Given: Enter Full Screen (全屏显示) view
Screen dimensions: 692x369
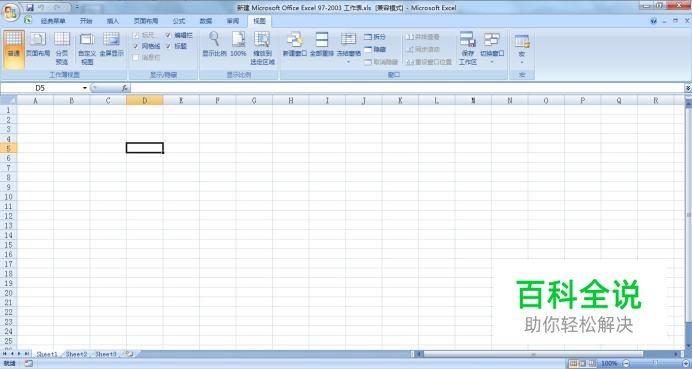Looking at the screenshot, I should 111,45.
